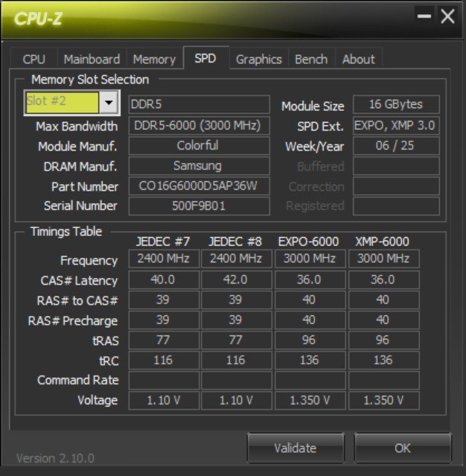This screenshot has height=476, width=466.
Task: Open the Graphics tab
Action: pos(259,59)
